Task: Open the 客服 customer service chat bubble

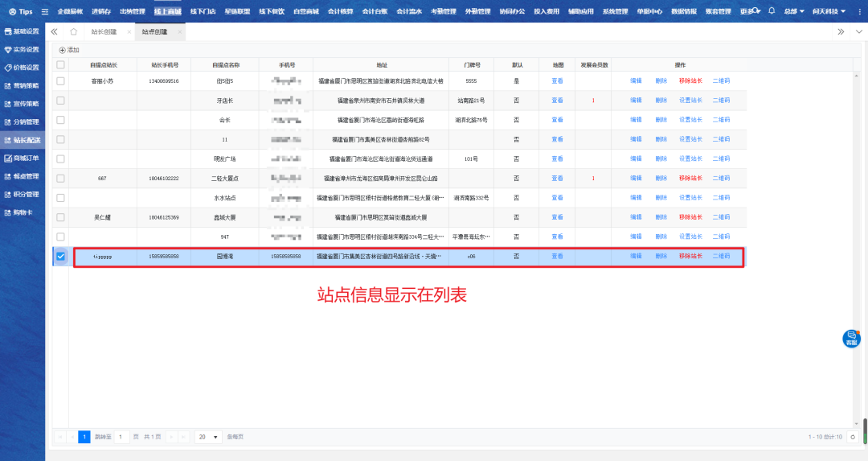Action: 851,338
